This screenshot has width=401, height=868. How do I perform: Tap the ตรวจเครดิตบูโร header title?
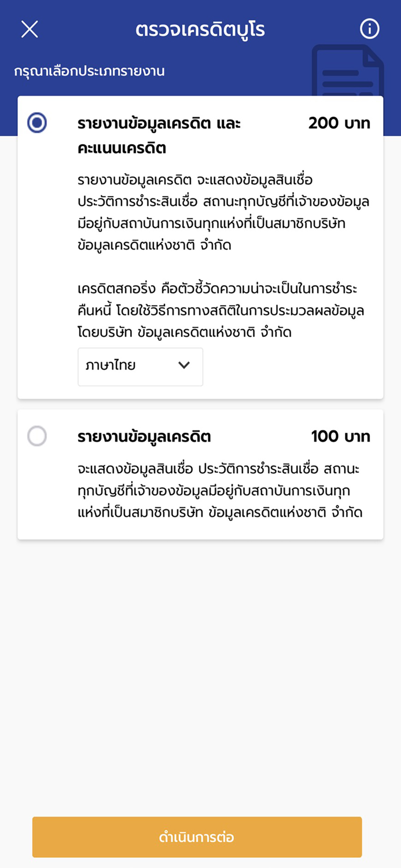tap(200, 28)
